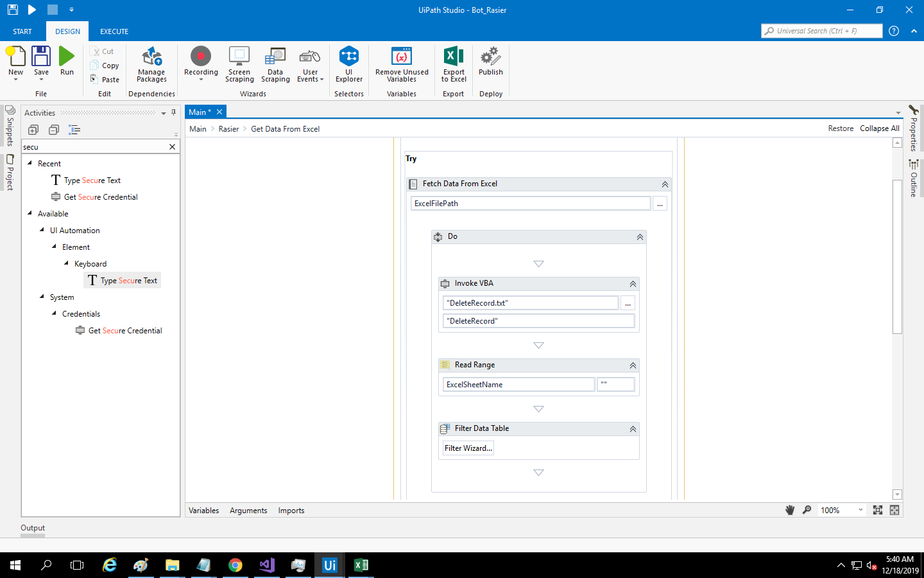
Task: Launch the Screen Scraping wizard
Action: [x=239, y=64]
